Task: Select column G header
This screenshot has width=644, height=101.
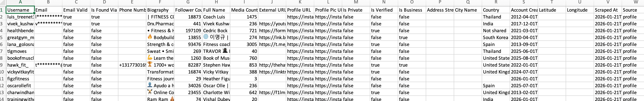Action: coord(188,2)
